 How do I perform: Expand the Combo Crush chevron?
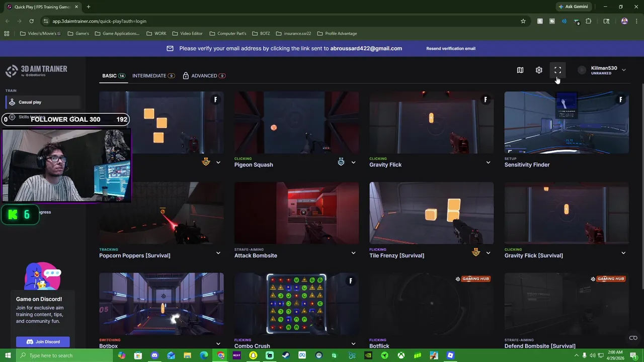click(353, 344)
